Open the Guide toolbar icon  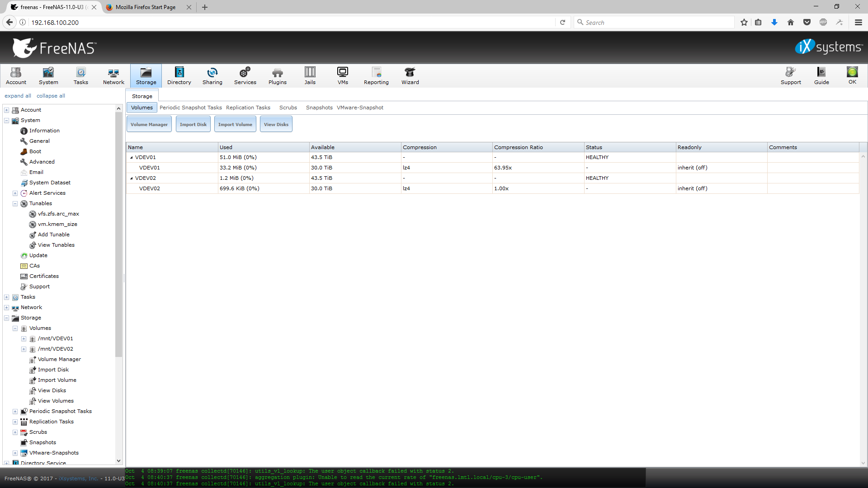tap(821, 76)
